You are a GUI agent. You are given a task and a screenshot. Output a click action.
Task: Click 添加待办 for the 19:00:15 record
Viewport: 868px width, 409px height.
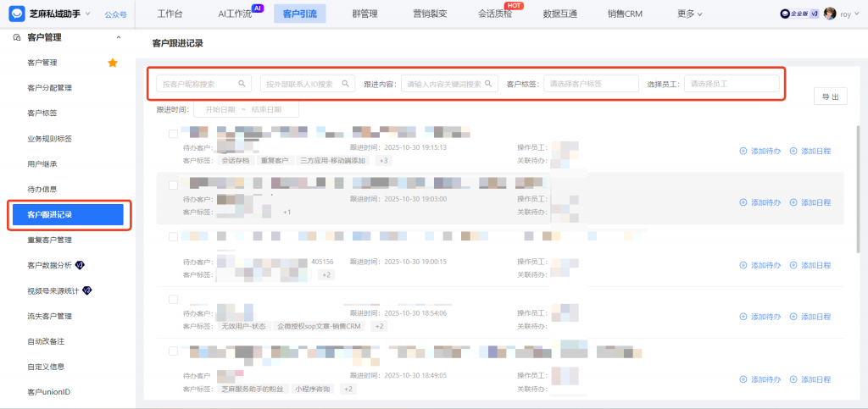(x=760, y=265)
